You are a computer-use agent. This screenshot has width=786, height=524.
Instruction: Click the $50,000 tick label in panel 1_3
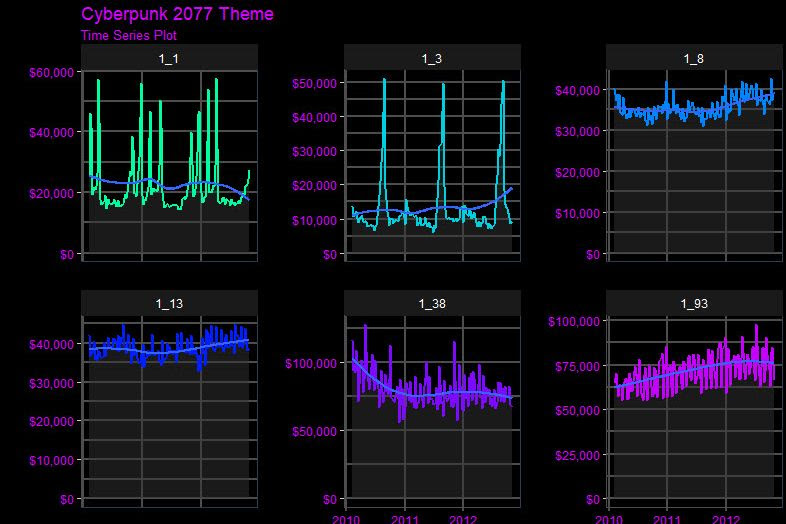314,83
